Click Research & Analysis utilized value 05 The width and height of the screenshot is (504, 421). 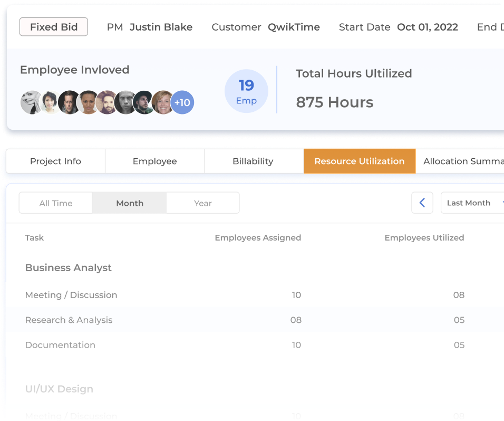click(459, 320)
